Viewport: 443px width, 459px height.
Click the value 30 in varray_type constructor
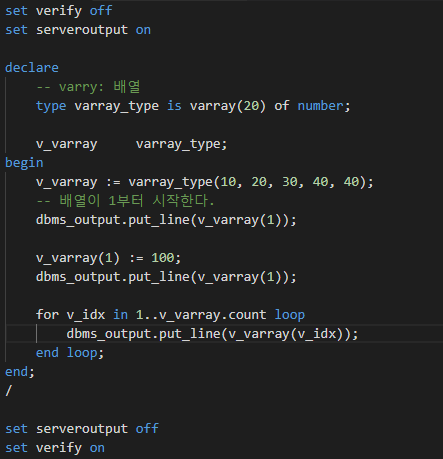pos(289,182)
